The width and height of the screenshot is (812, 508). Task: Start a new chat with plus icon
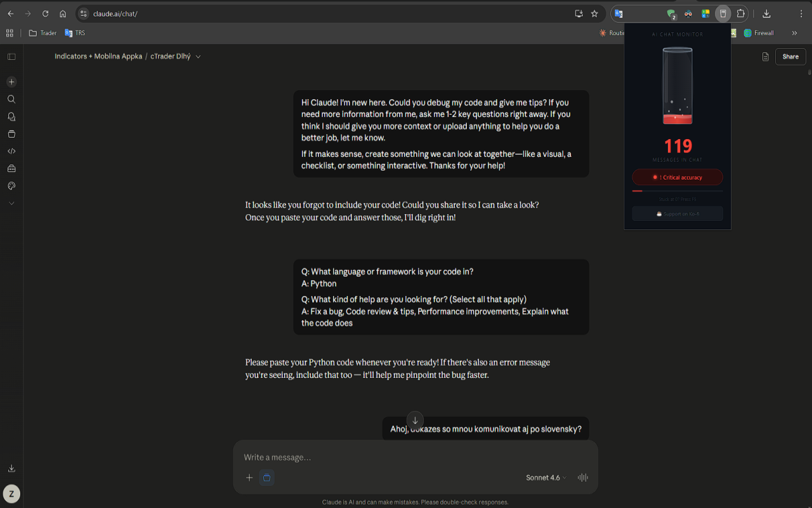11,82
